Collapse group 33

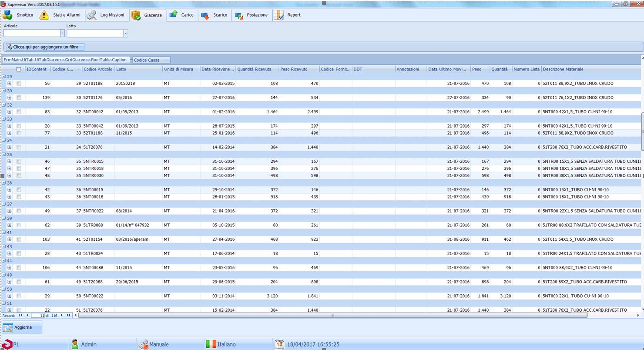pos(4,119)
